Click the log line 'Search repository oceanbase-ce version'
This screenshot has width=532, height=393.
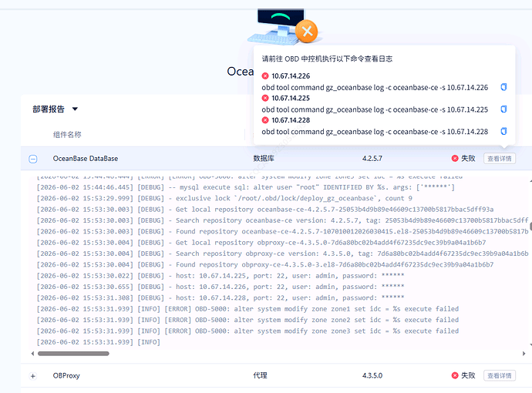pos(283,220)
